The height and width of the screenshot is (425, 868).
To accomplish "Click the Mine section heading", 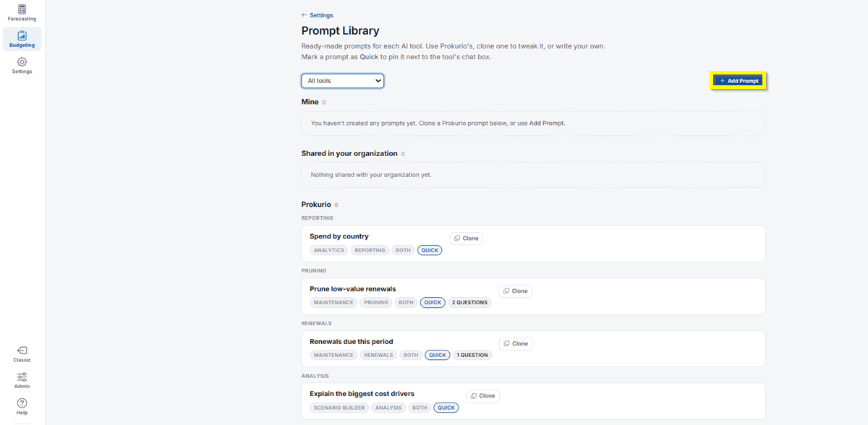I will (x=310, y=102).
